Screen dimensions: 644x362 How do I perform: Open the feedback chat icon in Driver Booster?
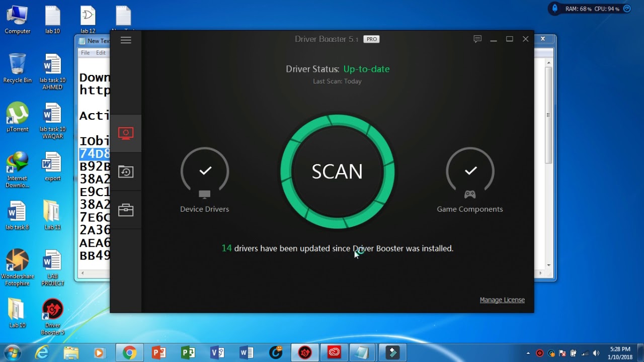(x=477, y=39)
